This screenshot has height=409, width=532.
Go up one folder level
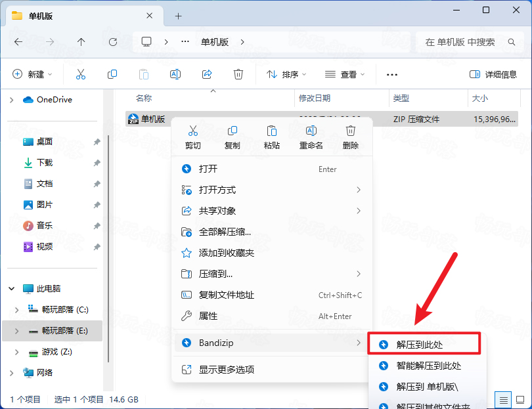tap(81, 42)
